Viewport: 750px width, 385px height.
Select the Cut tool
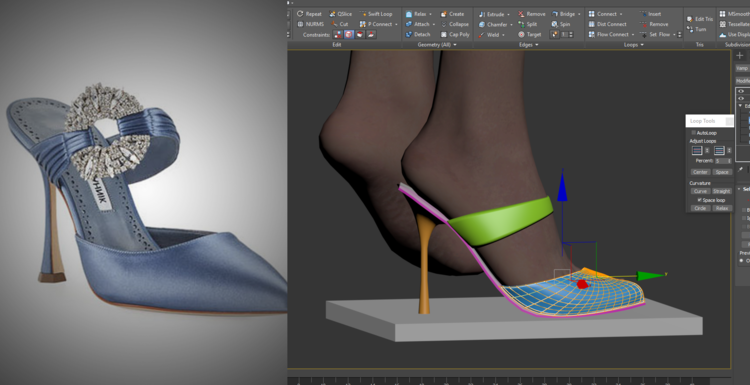339,24
